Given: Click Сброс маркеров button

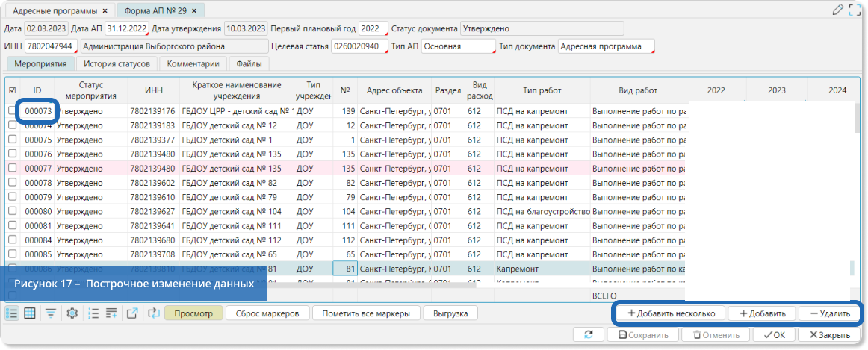Looking at the screenshot, I should click(x=267, y=313).
